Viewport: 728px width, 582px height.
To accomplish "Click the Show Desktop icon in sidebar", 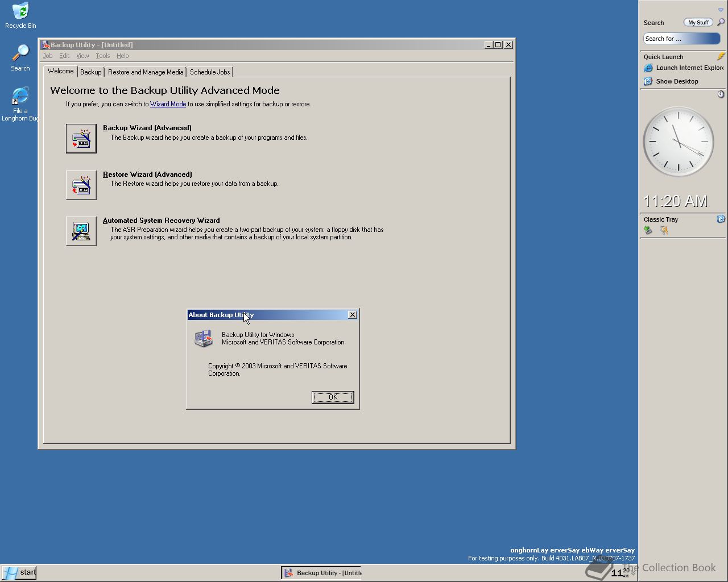I will pos(648,81).
